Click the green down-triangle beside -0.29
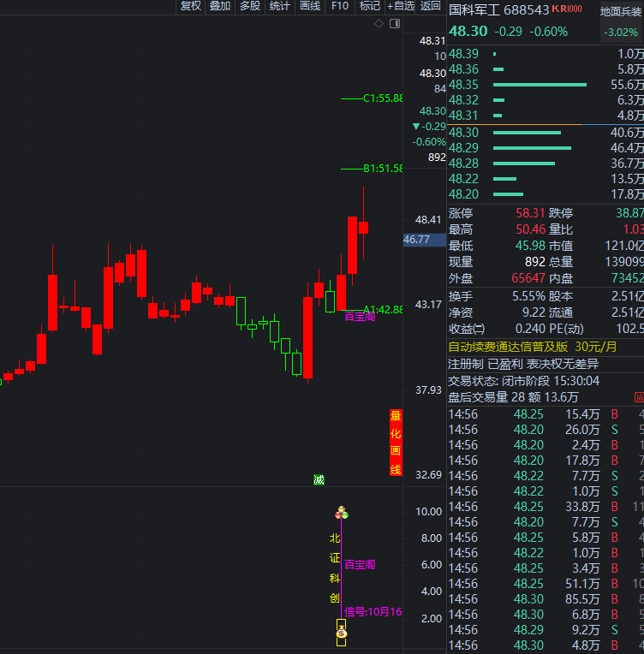Image resolution: width=644 pixels, height=654 pixels. click(415, 127)
